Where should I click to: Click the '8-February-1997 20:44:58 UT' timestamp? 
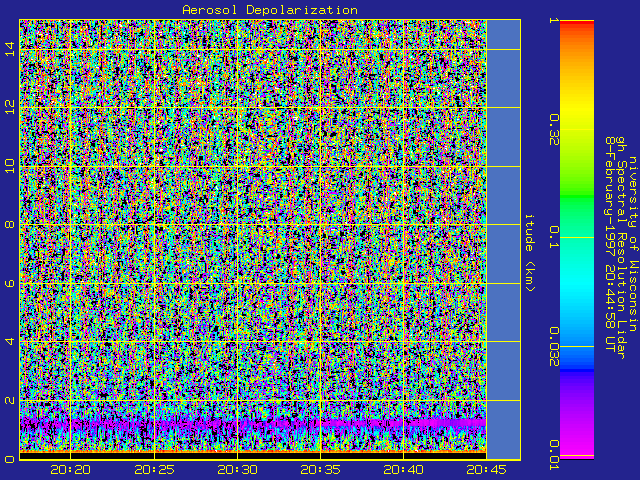pos(610,244)
